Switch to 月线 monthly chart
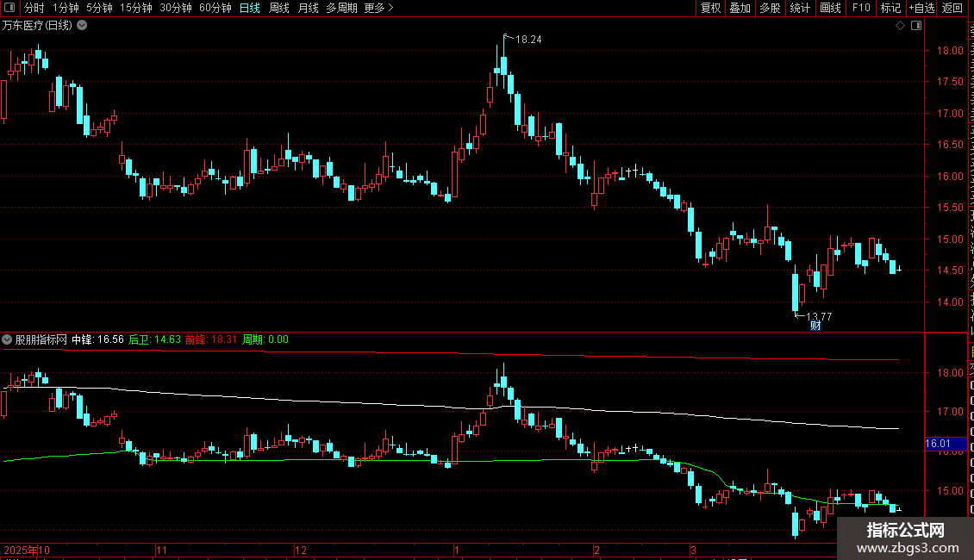974x560 pixels. click(x=308, y=8)
